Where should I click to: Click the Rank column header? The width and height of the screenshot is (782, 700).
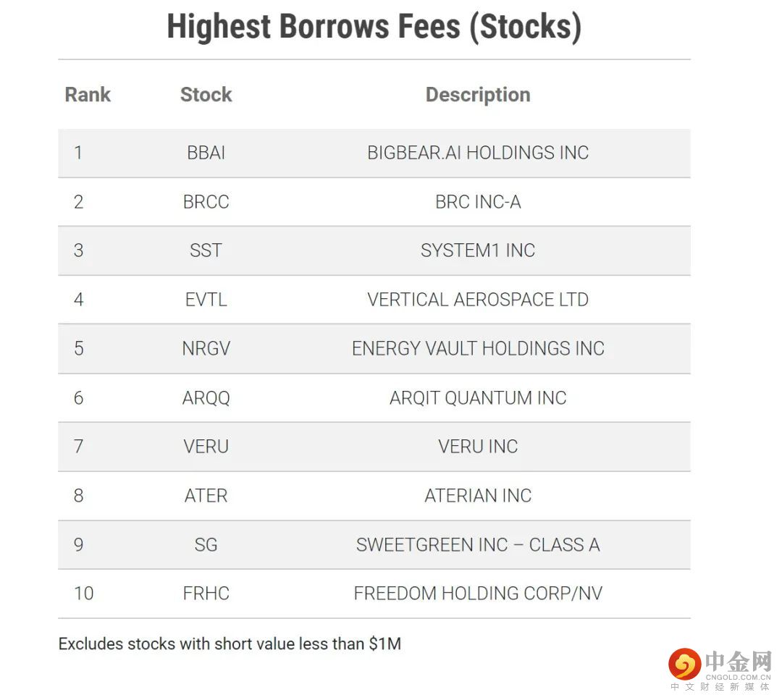coord(88,95)
